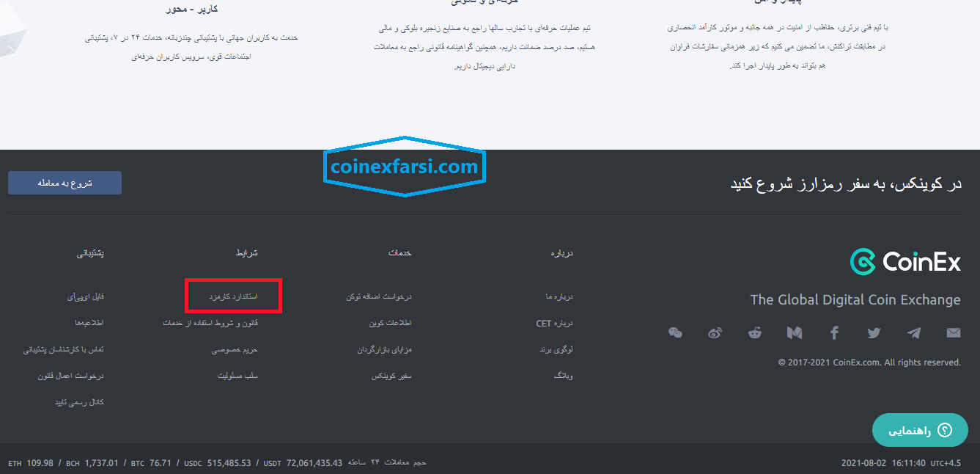Viewport: 980px width, 474px height.
Task: Open the راهنمایی help button
Action: [x=920, y=431]
